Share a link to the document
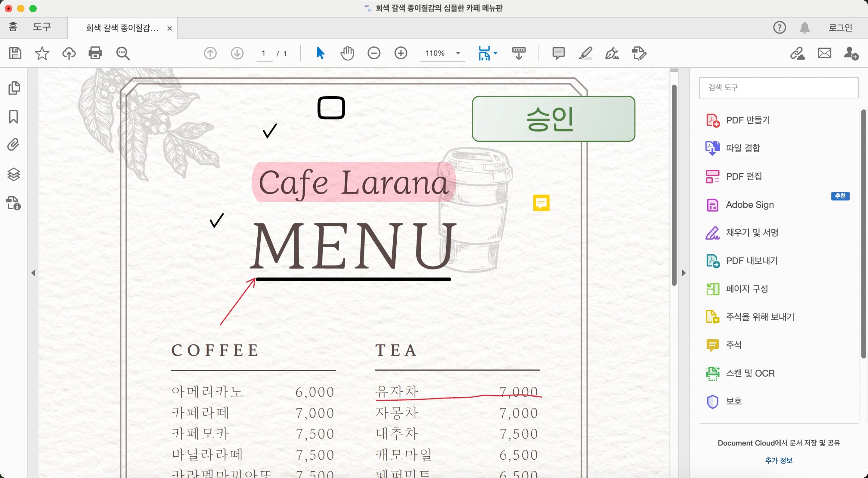Viewport: 868px width, 478px height. pos(797,53)
